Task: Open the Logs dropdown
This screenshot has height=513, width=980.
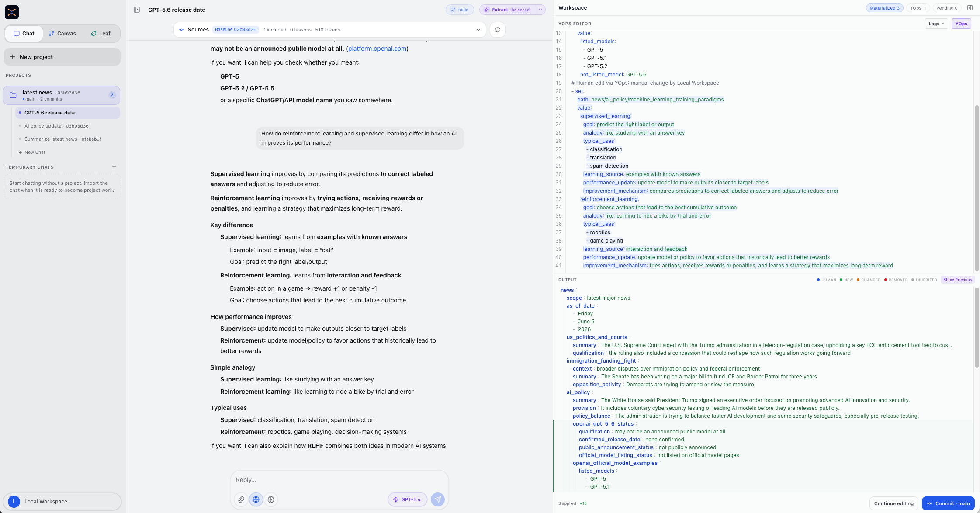Action: [936, 24]
